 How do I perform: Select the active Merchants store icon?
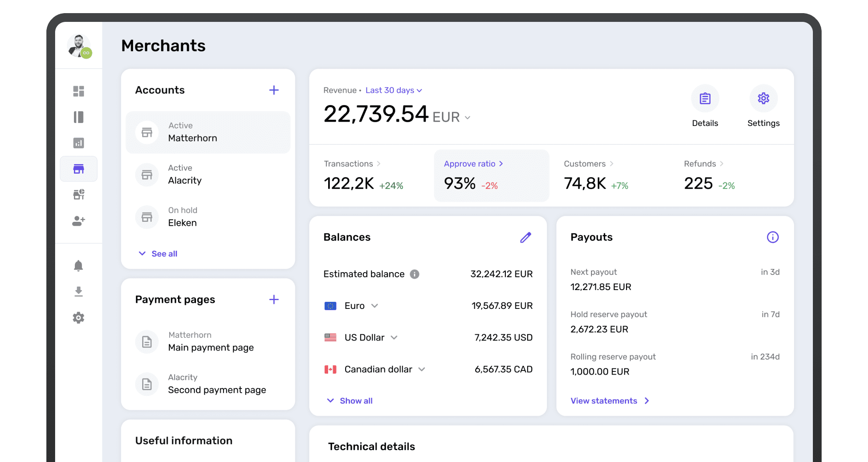click(79, 169)
